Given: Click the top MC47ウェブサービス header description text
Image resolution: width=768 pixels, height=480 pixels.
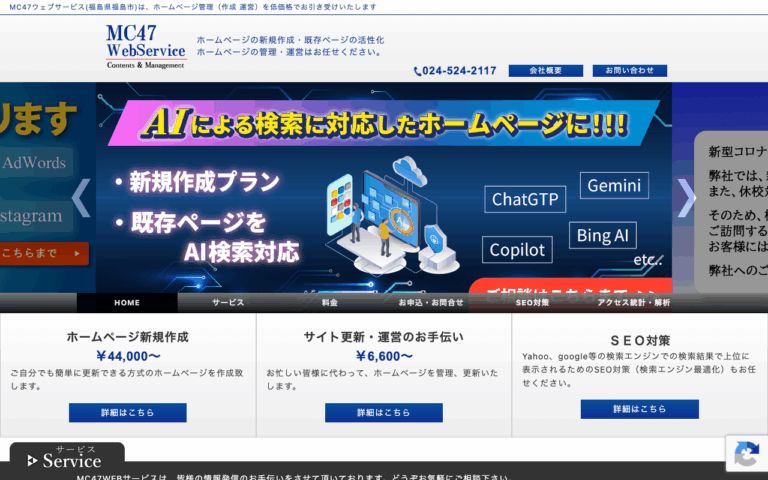Looking at the screenshot, I should point(193,7).
